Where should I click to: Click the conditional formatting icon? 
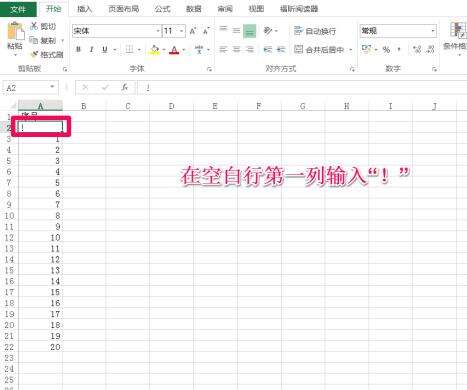(x=457, y=29)
